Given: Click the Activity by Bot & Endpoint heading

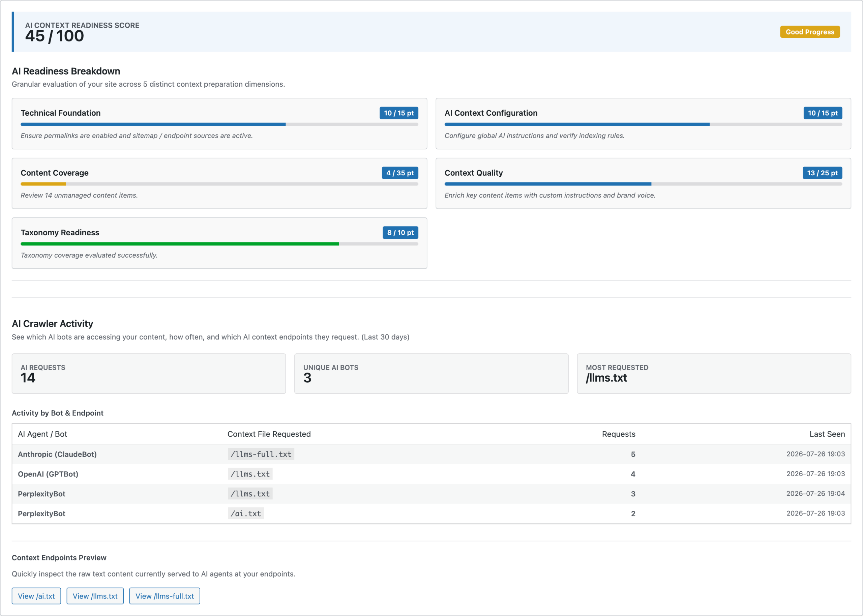Looking at the screenshot, I should [x=58, y=413].
